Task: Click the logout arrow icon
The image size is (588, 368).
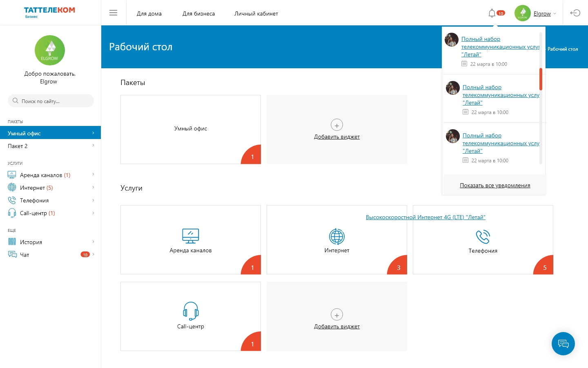Action: [x=575, y=13]
